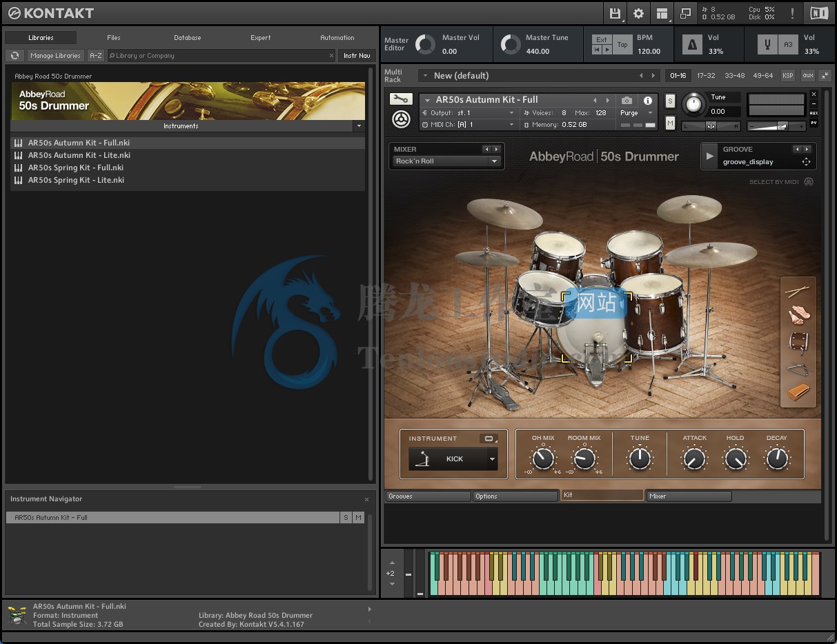
Task: Click the DECAY knob
Action: click(777, 459)
